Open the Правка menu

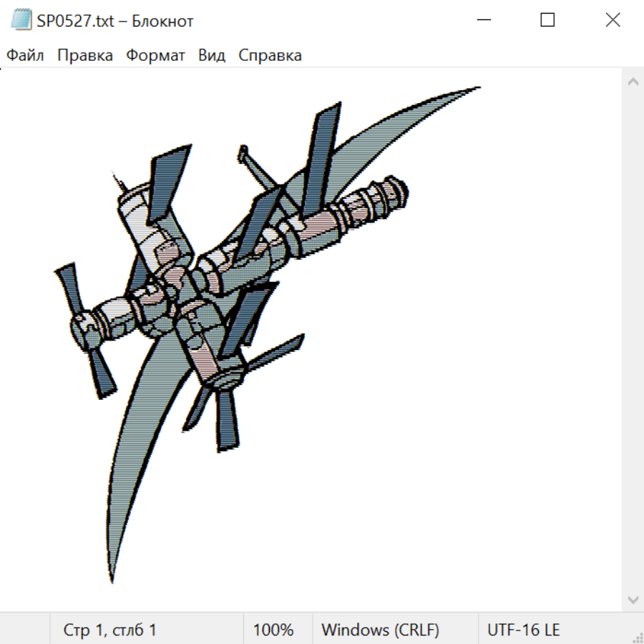(84, 56)
